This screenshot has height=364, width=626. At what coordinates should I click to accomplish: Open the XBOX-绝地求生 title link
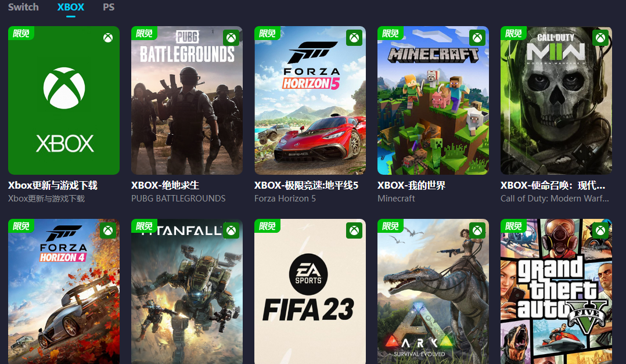pyautogui.click(x=166, y=185)
